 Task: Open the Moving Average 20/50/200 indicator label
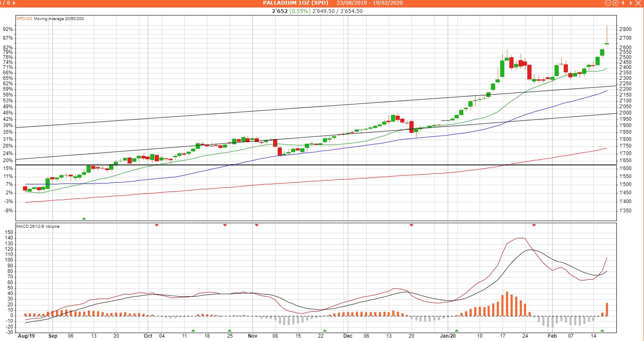point(59,19)
